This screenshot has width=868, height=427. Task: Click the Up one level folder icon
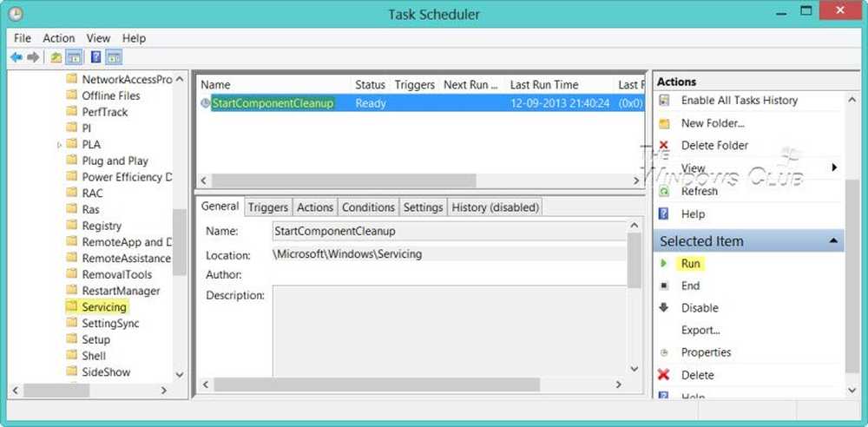(56, 57)
